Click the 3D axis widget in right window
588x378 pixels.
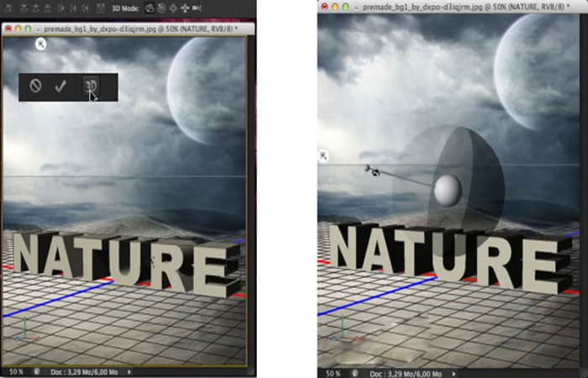[343, 328]
